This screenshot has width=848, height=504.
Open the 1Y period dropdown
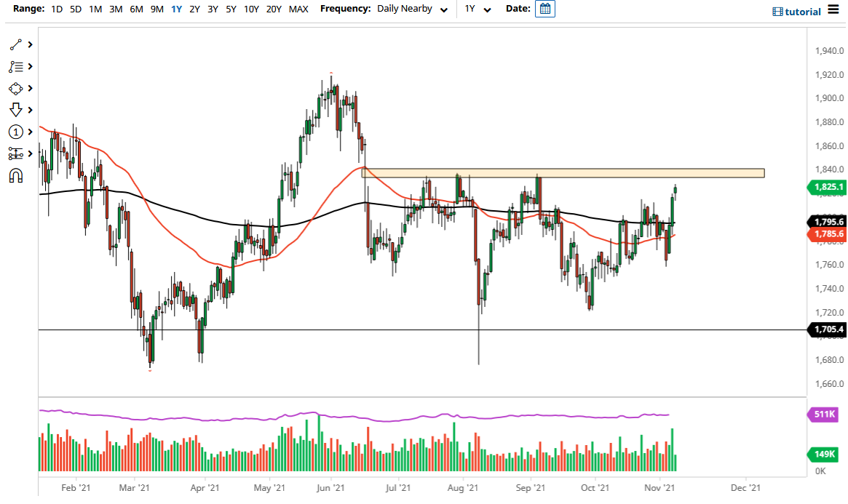[478, 9]
